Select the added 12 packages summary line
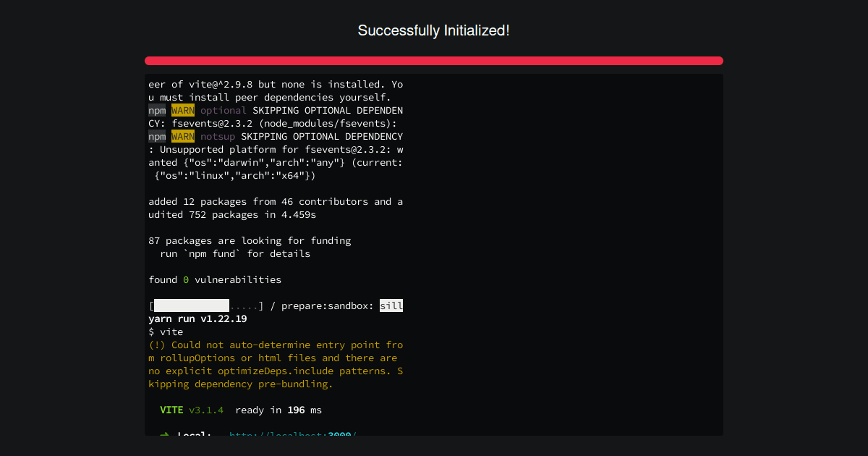The image size is (868, 456). tap(275, 201)
